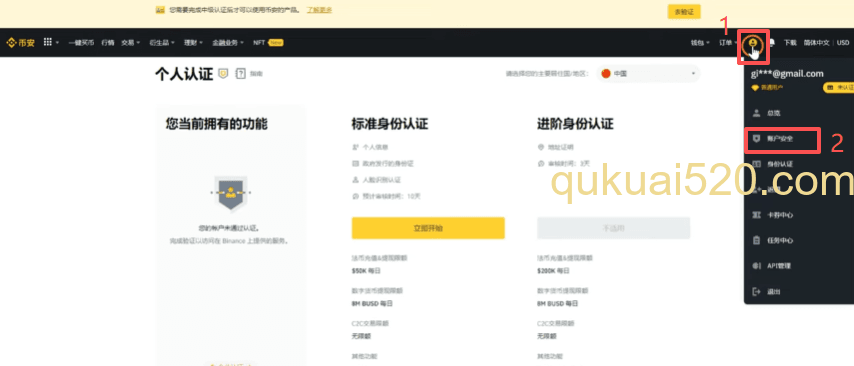Click the 普通用户 diamond icon
Screen dimensions: 854x366
[755, 87]
